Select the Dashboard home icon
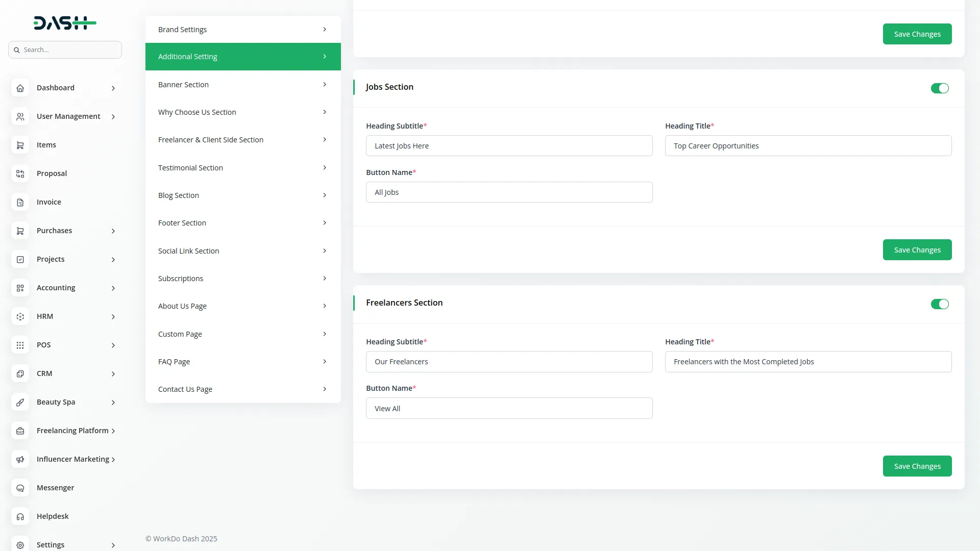Viewport: 980px width, 551px height. point(20,88)
